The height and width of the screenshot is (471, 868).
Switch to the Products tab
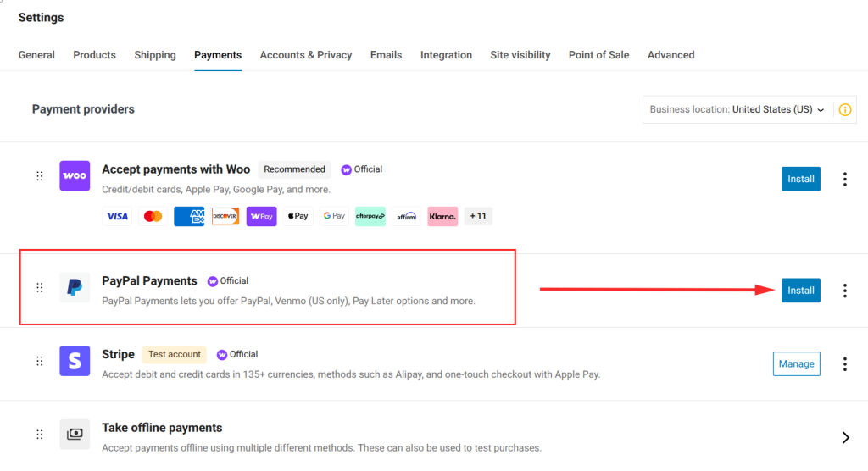click(95, 55)
